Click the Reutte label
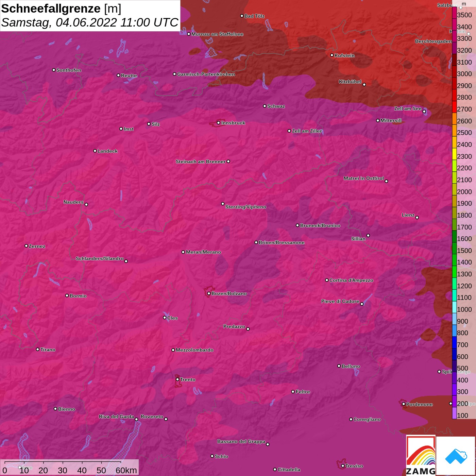Screen dimensions: 476x476 click(x=129, y=75)
